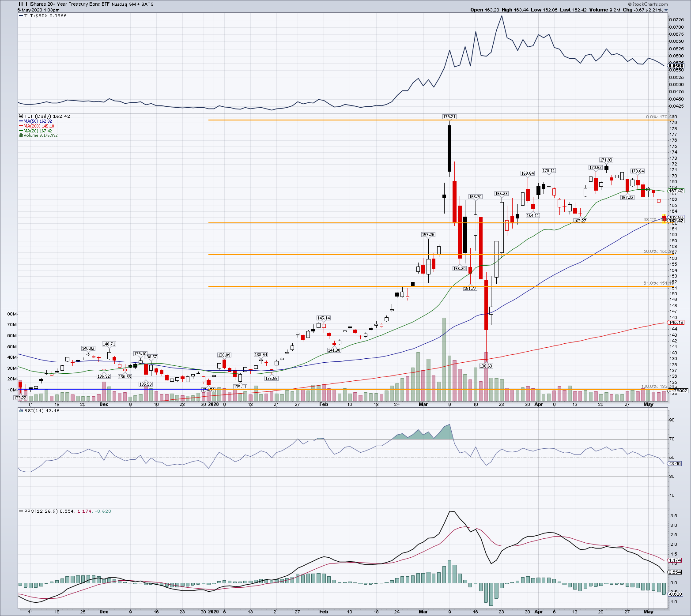The height and width of the screenshot is (616, 691).
Task: Click the Open 163.23 header value
Action: tap(484, 10)
